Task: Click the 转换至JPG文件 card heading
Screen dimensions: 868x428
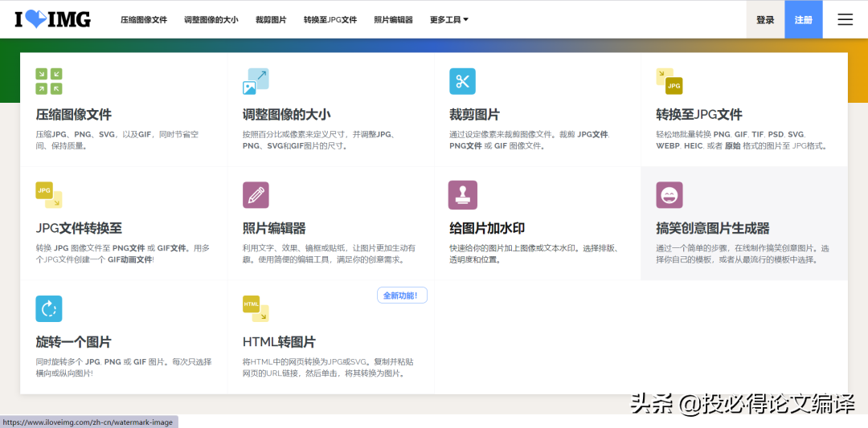Action: [699, 115]
